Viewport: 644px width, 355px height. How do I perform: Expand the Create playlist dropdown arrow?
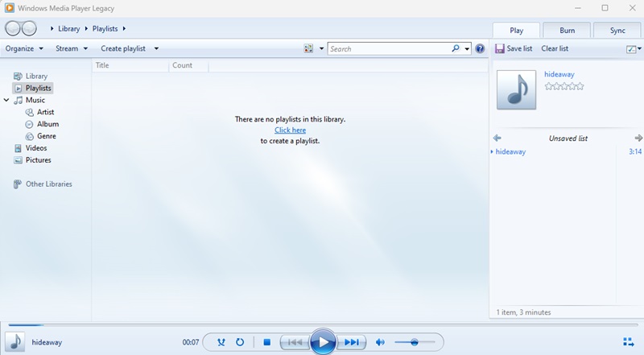pyautogui.click(x=156, y=48)
